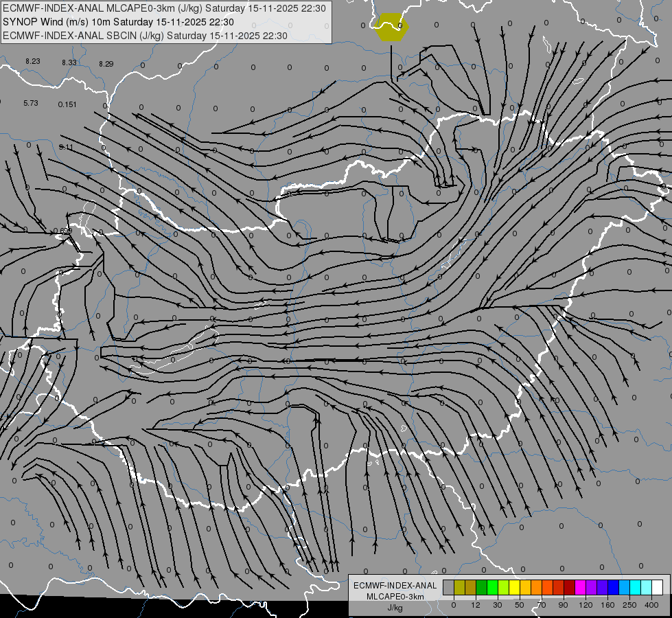Click the olive swatch in the legend
The height and width of the screenshot is (618, 672).
pos(459,587)
